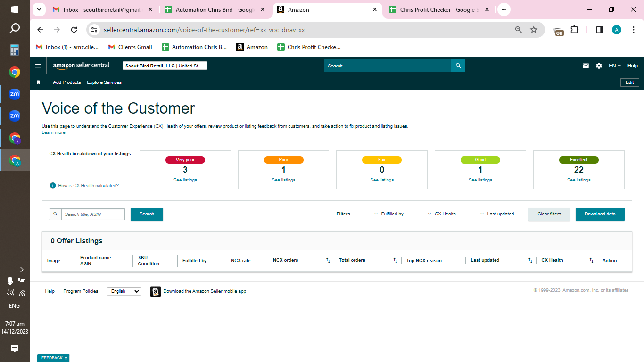
Task: Open the Seller Central hamburger menu
Action: [38, 66]
